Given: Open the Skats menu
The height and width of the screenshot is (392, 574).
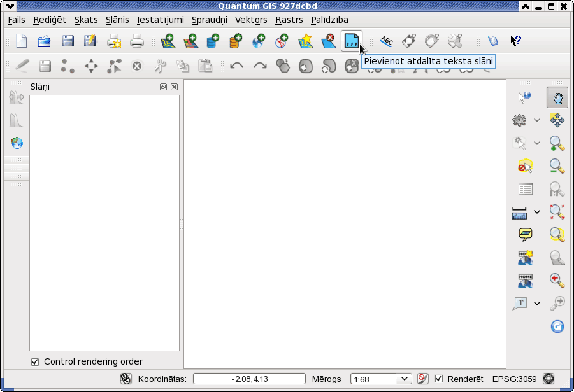Looking at the screenshot, I should point(86,20).
